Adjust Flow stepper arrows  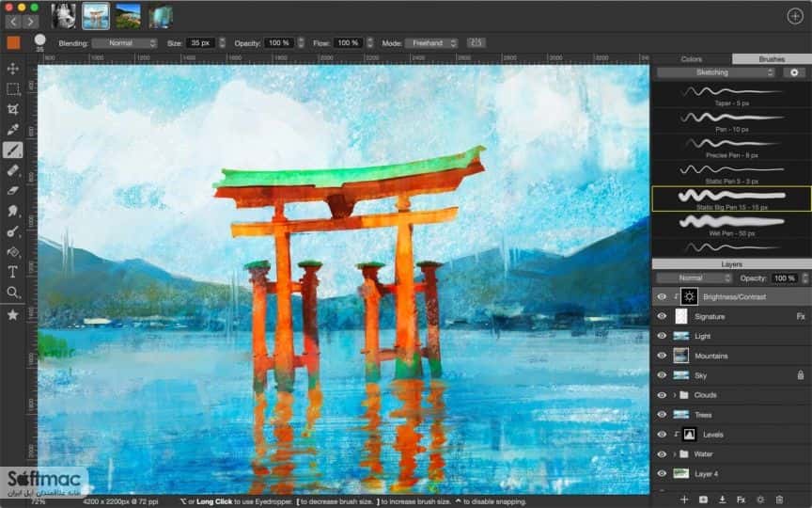click(369, 43)
